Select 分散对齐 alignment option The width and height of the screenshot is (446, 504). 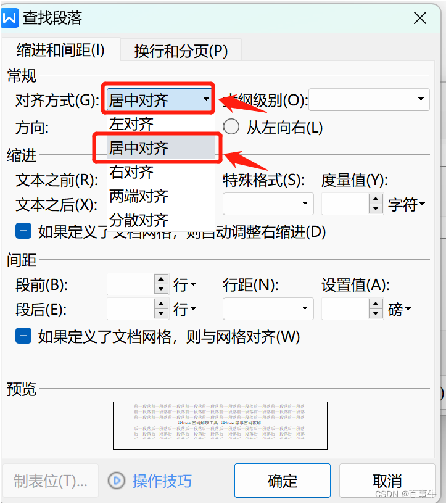(x=160, y=220)
